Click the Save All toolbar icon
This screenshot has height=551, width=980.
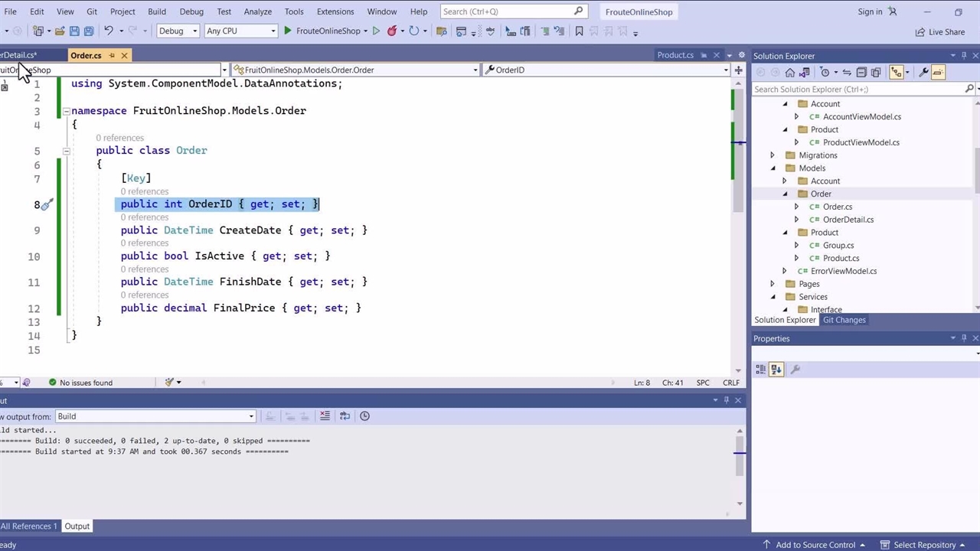[x=89, y=31]
